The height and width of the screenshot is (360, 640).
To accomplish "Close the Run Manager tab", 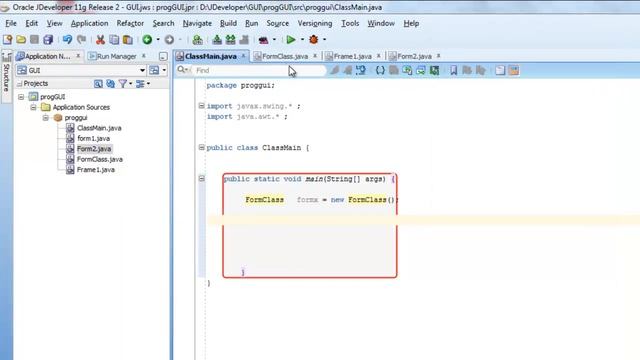I will click(x=144, y=56).
